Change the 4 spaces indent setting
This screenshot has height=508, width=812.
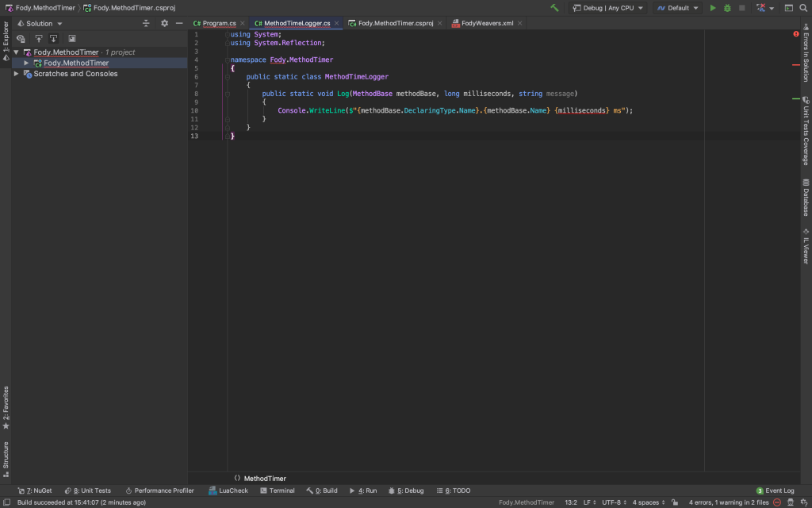(x=649, y=502)
